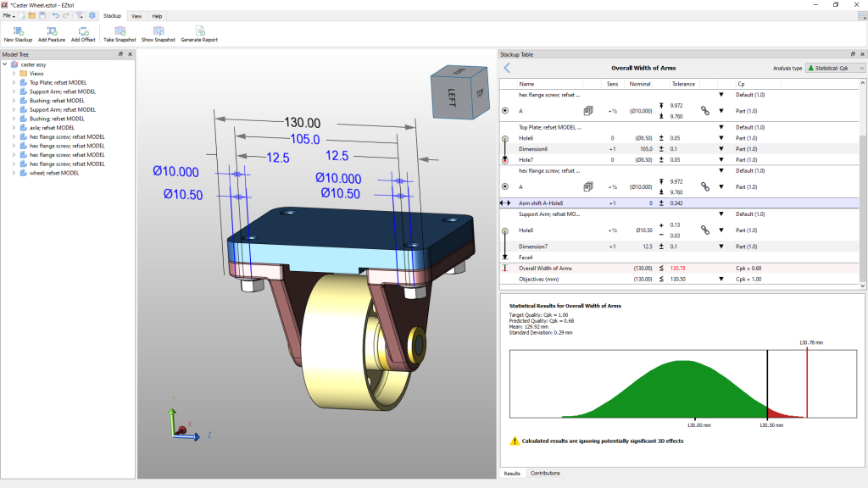Screen dimensions: 868x488
Task: Take a Snapshot of the stackup
Action: click(x=120, y=32)
